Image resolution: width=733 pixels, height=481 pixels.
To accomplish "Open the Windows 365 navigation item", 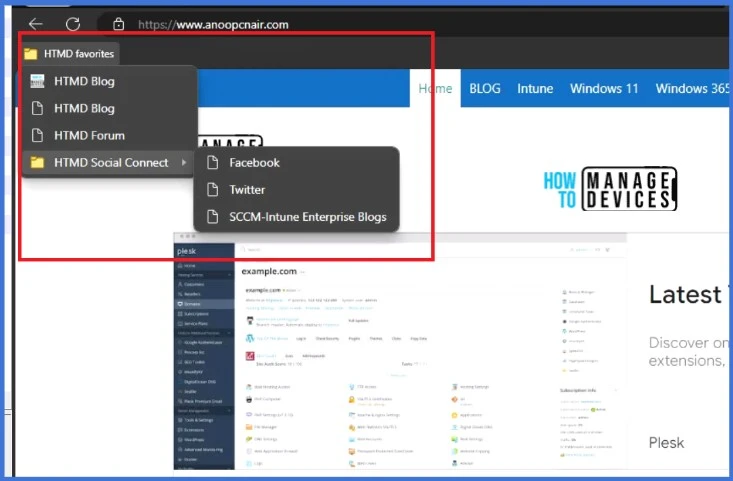I will tap(692, 88).
